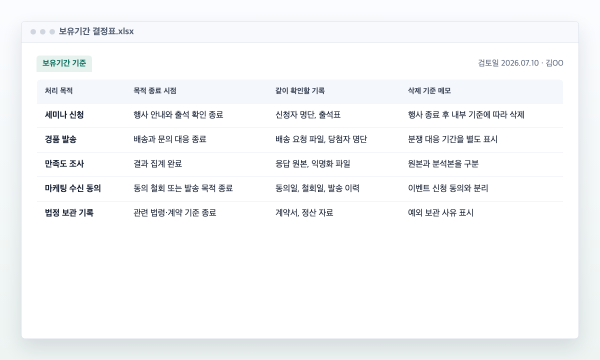Click the first window control dot
600x360 pixels.
coord(33,32)
